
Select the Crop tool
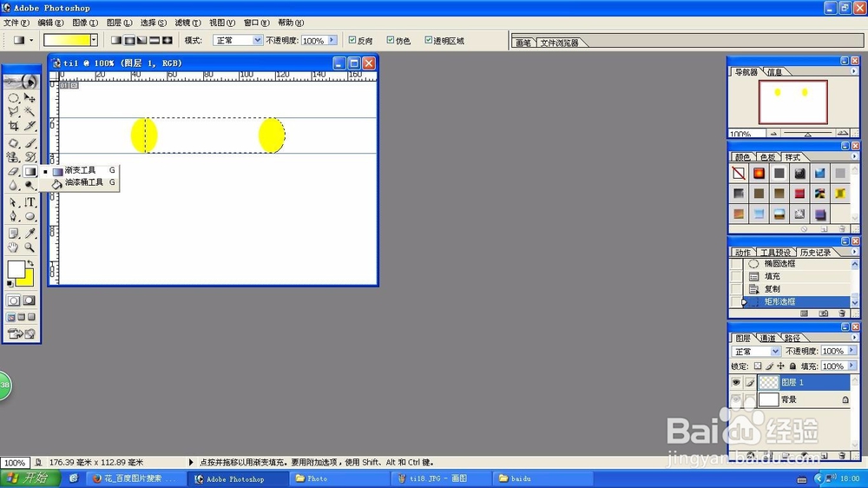[13, 126]
